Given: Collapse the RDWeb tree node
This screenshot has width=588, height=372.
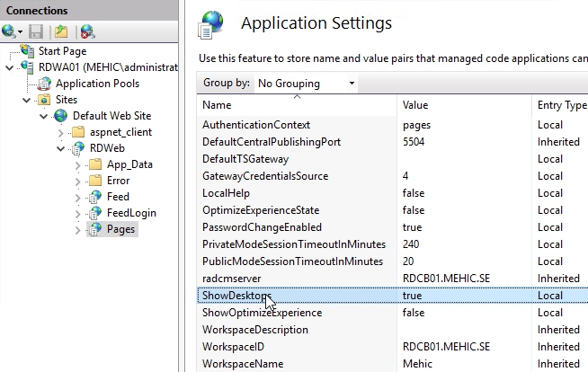Looking at the screenshot, I should tap(60, 148).
